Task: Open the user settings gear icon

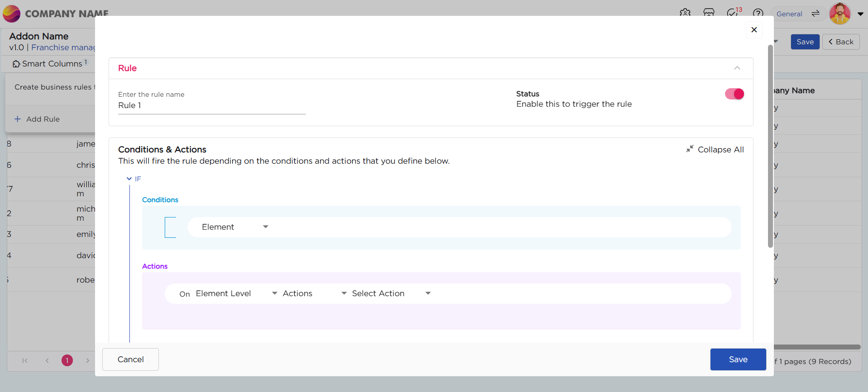Action: (685, 13)
